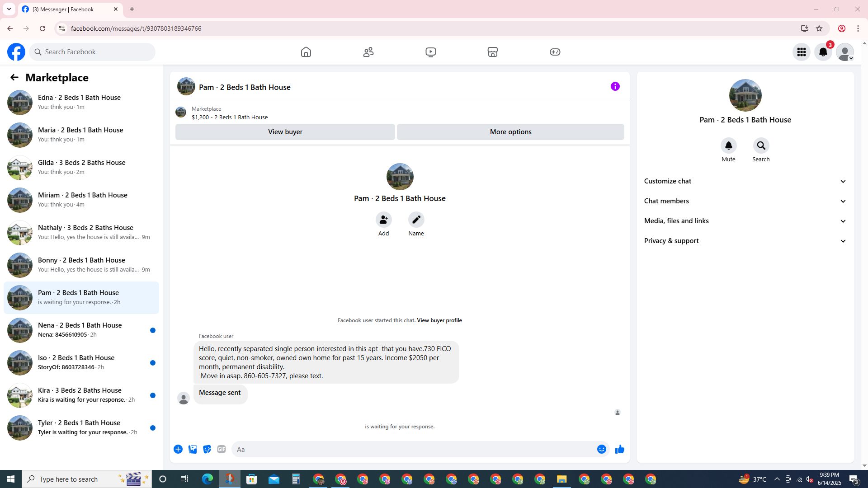
Task: Open the Marketplace tab
Action: coord(493,52)
